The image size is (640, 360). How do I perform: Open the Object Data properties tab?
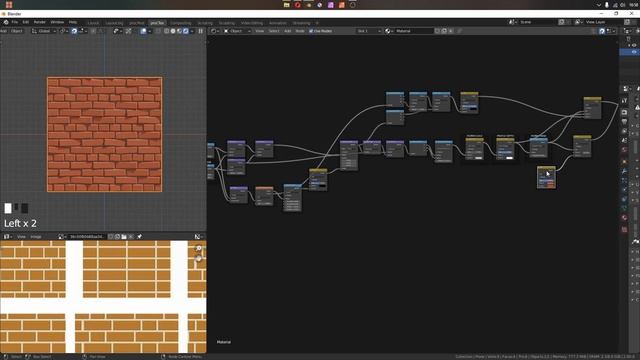coord(624,208)
